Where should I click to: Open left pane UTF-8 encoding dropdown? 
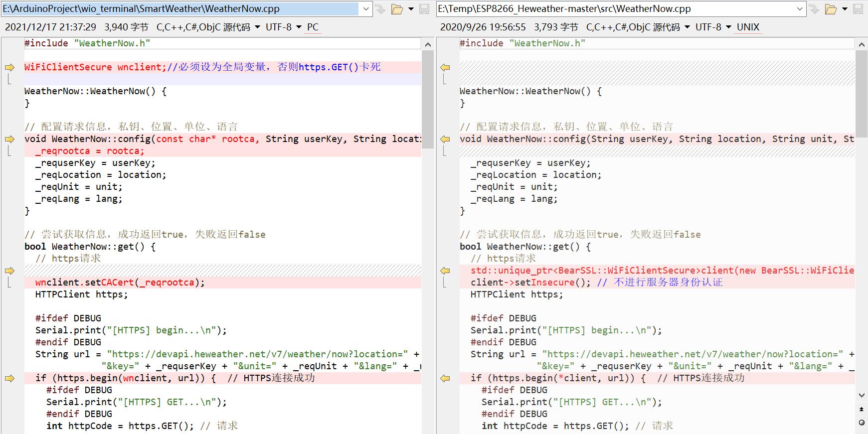coord(299,27)
